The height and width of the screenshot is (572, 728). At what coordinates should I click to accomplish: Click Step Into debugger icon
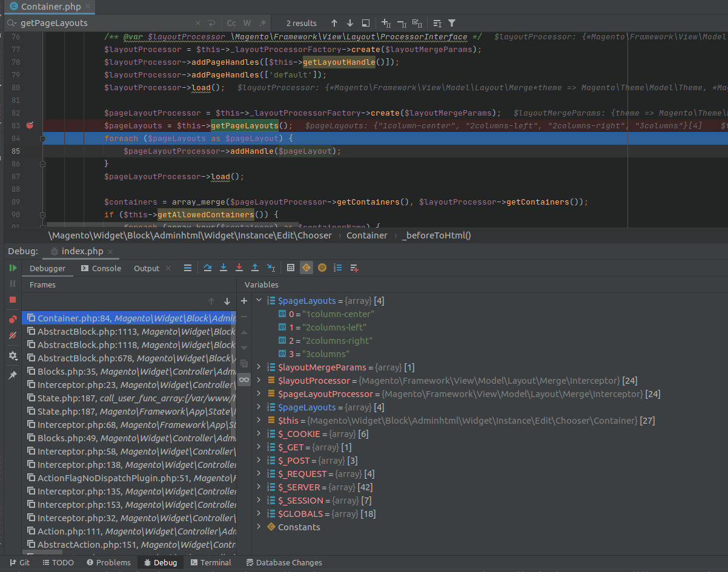tap(223, 268)
